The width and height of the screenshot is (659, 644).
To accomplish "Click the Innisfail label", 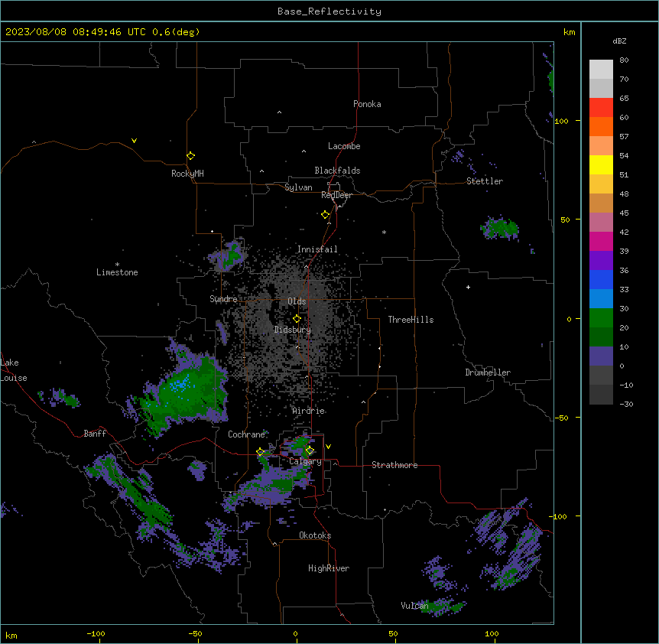I will coord(317,249).
